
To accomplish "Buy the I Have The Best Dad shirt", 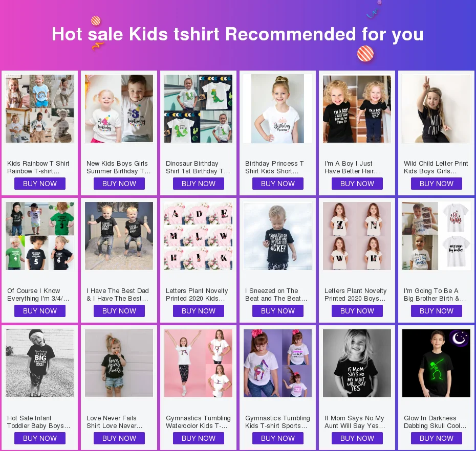I will (x=119, y=311).
